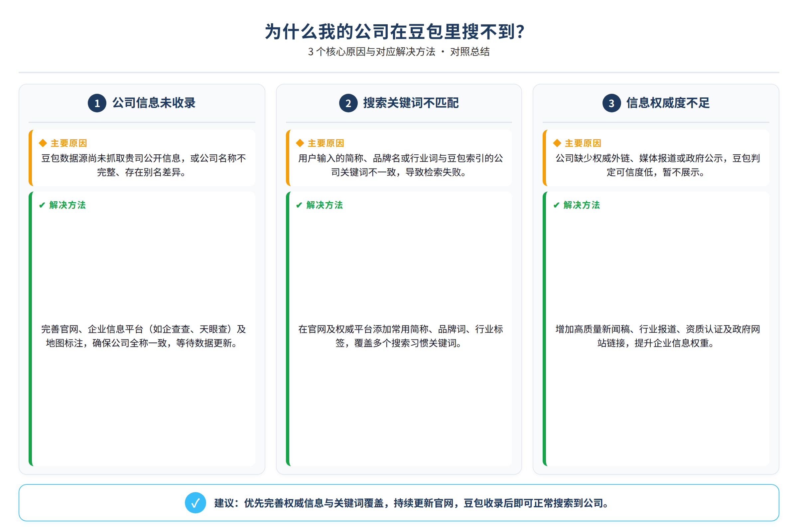Click text 完善官网、企业信息平台

point(92,330)
